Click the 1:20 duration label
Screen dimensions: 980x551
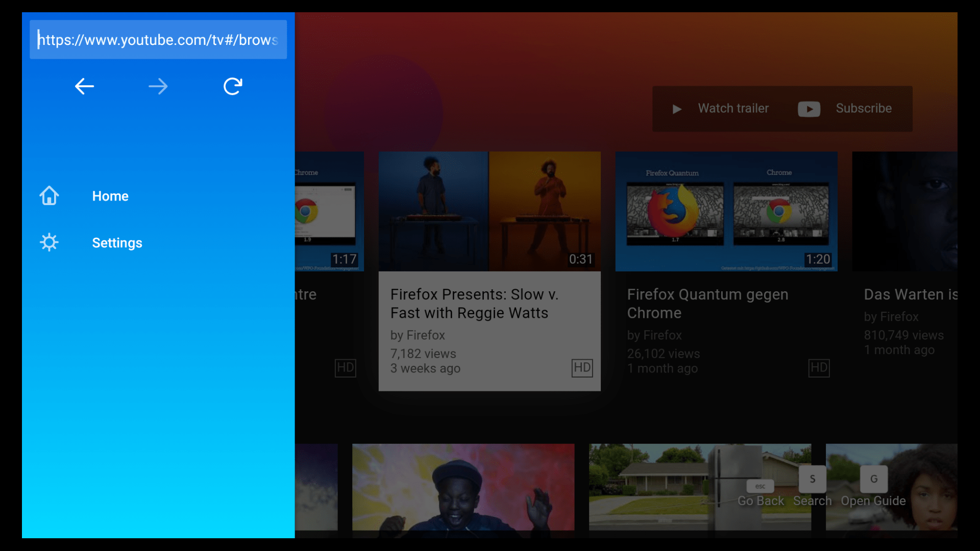[819, 259]
